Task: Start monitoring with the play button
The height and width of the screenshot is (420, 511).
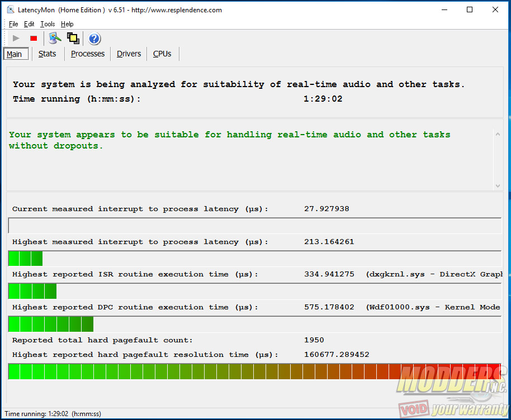Action: point(16,39)
